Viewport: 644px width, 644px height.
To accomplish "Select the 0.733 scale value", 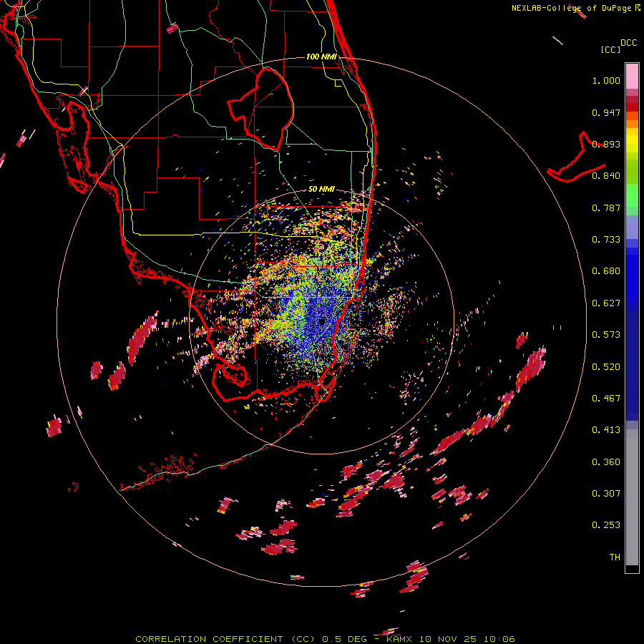I will pos(606,240).
